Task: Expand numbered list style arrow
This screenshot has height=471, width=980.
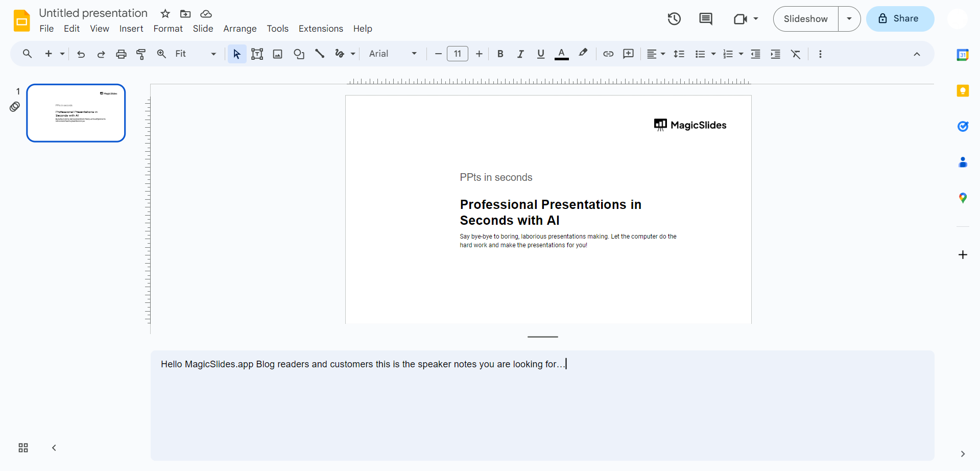Action: point(741,54)
